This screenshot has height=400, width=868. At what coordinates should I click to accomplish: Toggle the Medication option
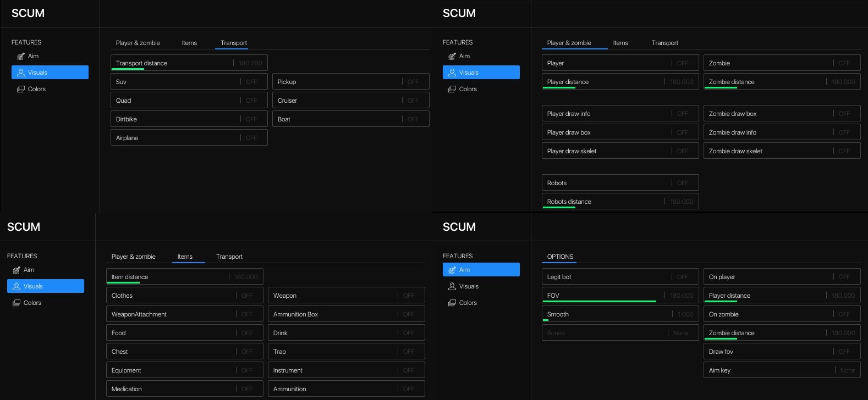click(185, 389)
